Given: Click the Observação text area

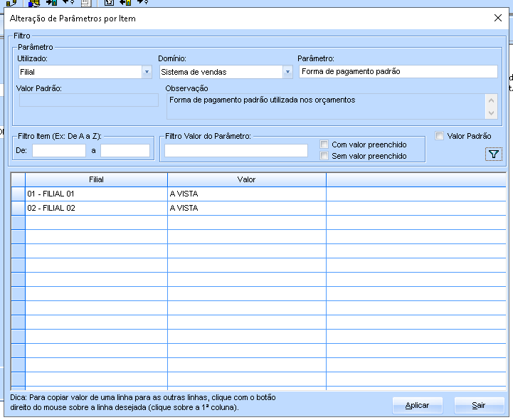Looking at the screenshot, I should pos(326,106).
